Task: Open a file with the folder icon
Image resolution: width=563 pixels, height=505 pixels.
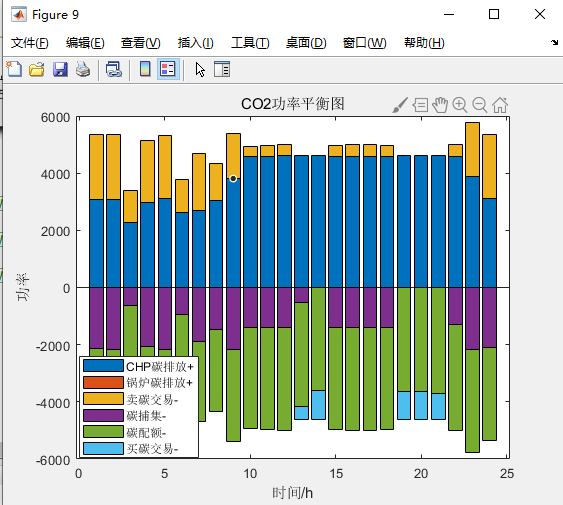Action: [37, 69]
